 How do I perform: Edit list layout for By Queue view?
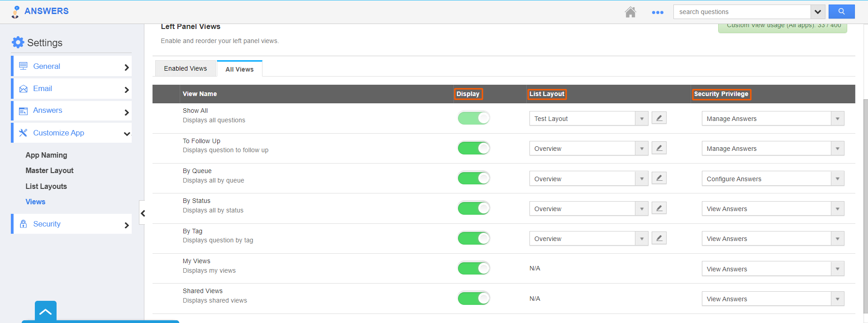[x=659, y=178]
